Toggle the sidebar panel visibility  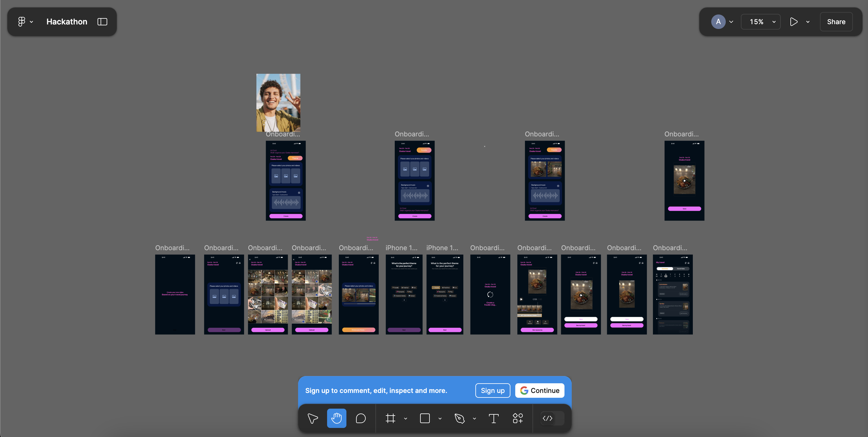click(102, 22)
